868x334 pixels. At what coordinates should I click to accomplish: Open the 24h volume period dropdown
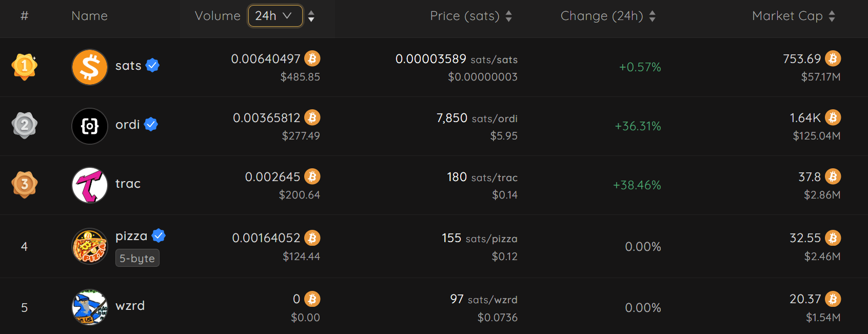(x=275, y=16)
